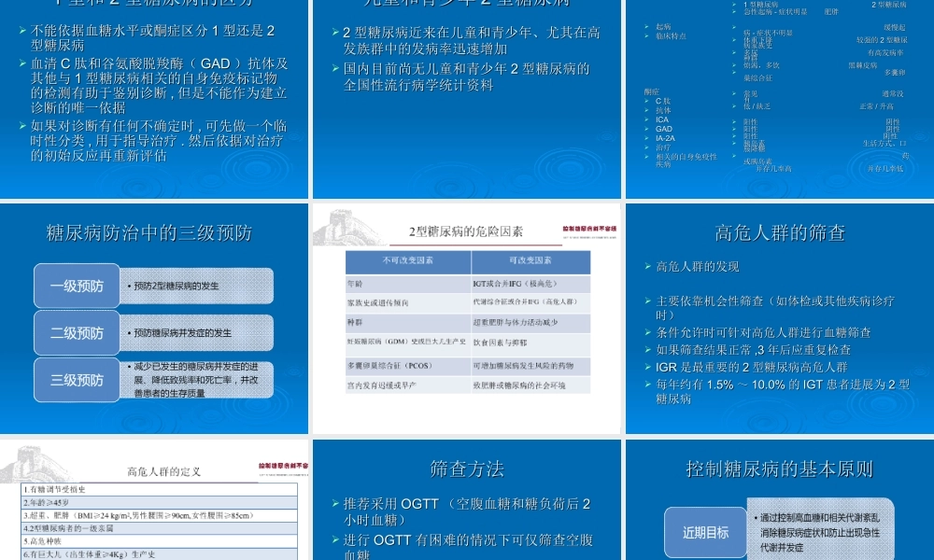Click the title 2型糖尿病的危险因素
Viewport: 934px width, 560px height.
467,231
